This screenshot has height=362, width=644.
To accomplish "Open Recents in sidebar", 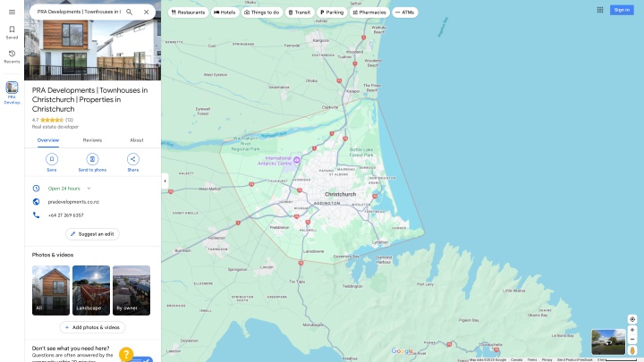I will point(12,56).
